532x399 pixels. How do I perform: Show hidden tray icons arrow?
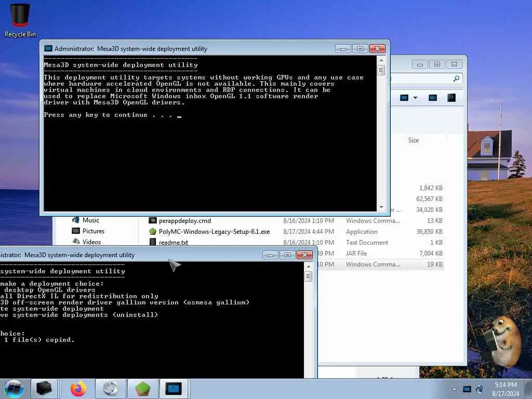[454, 389]
